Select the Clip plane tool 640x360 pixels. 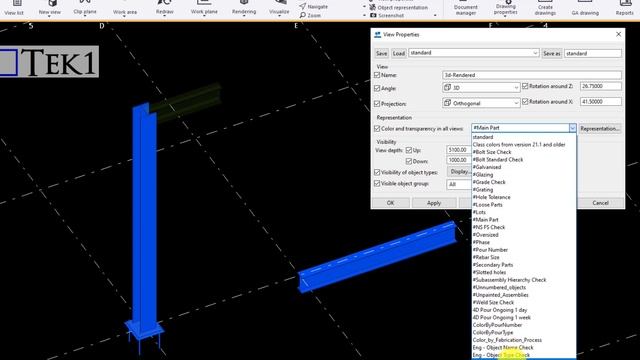85,8
